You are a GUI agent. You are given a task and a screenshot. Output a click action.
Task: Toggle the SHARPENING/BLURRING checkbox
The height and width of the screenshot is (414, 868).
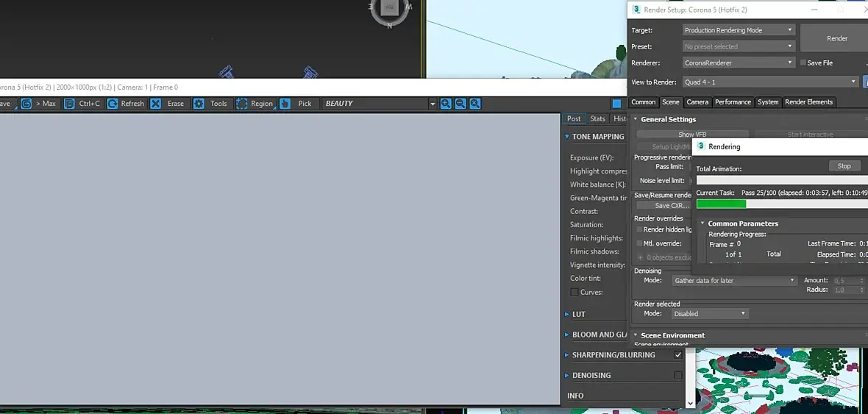[678, 354]
